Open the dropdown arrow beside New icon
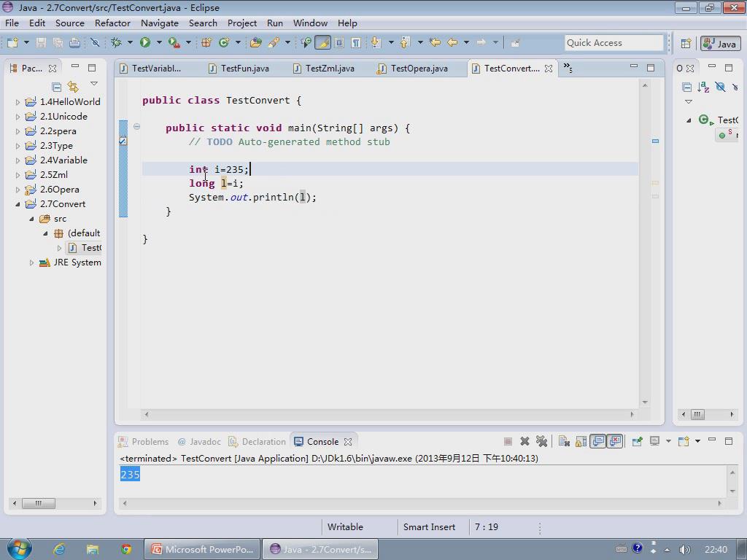 point(26,43)
